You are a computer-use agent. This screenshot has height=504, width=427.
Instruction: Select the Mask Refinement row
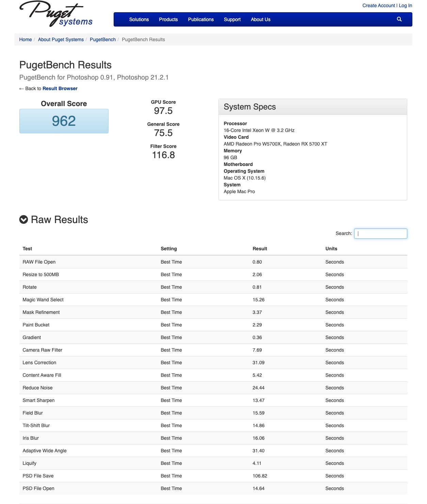tap(213, 312)
